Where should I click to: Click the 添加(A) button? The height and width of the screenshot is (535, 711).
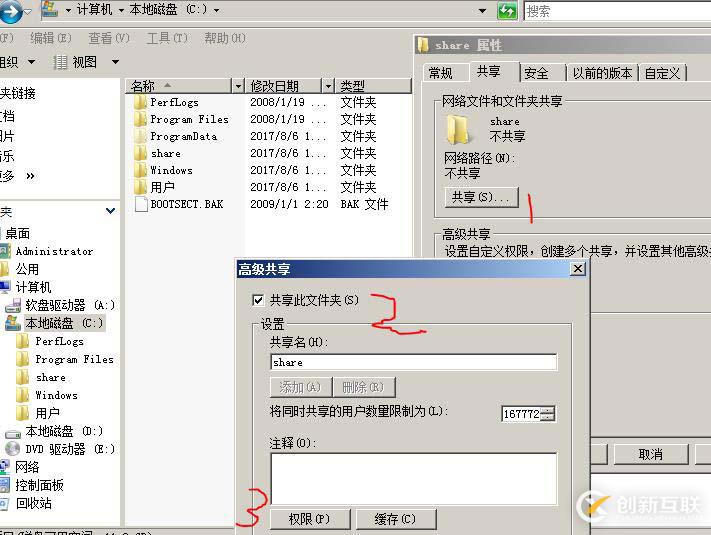(301, 387)
